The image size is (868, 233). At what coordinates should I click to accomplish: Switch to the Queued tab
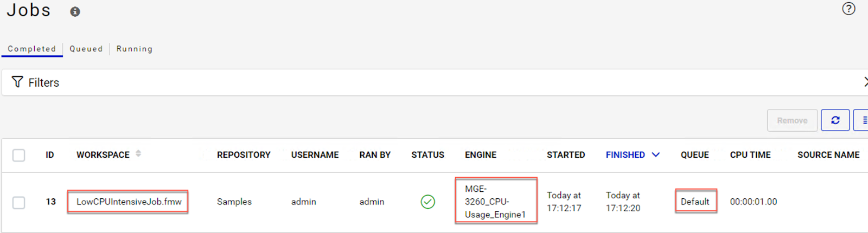(86, 49)
